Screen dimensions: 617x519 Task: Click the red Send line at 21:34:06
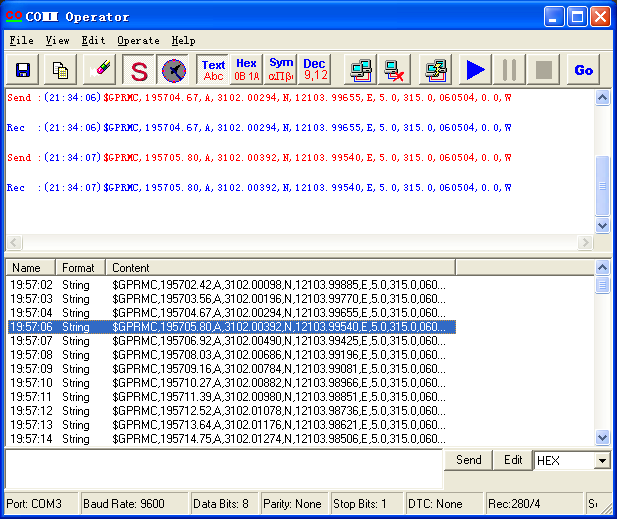259,98
